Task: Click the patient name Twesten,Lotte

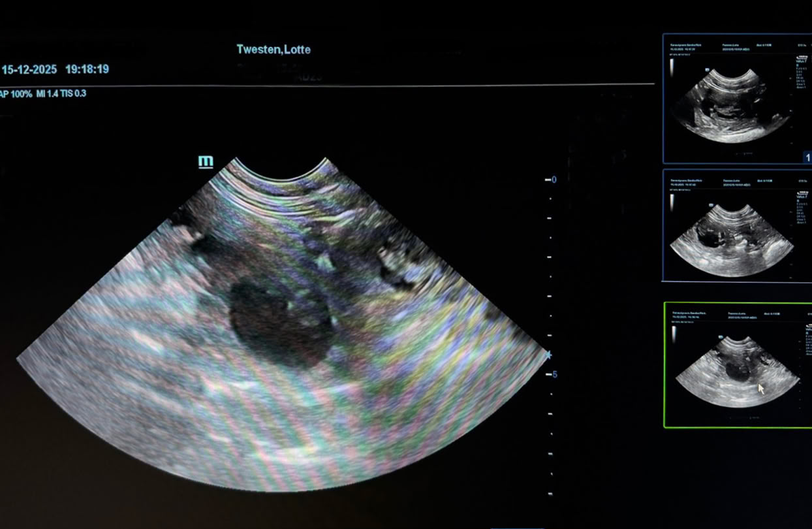Action: click(273, 50)
